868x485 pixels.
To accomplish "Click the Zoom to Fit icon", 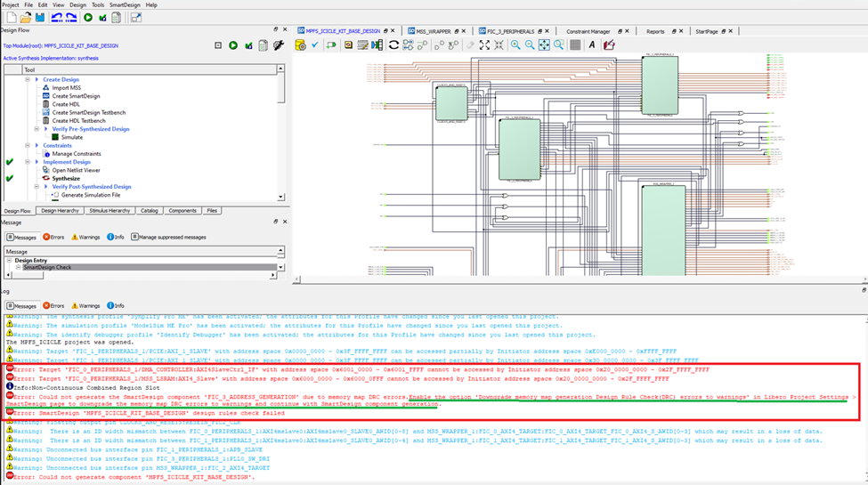I will click(544, 44).
